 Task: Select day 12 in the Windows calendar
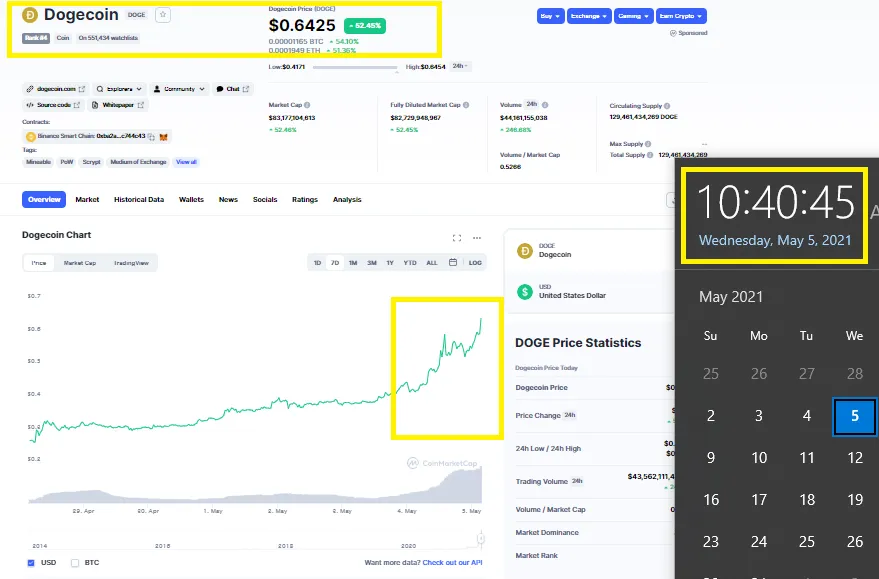[855, 458]
